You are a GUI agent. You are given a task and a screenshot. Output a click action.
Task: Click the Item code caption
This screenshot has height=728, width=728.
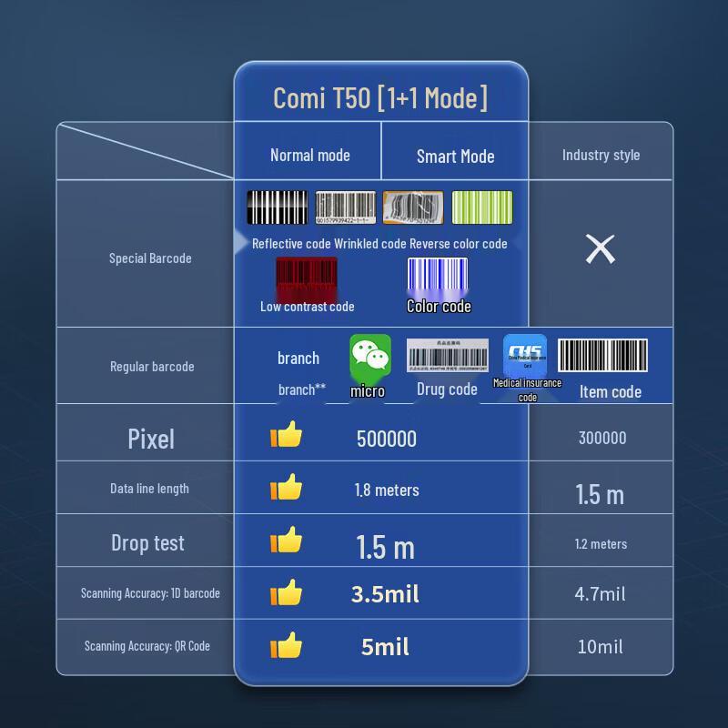click(611, 392)
